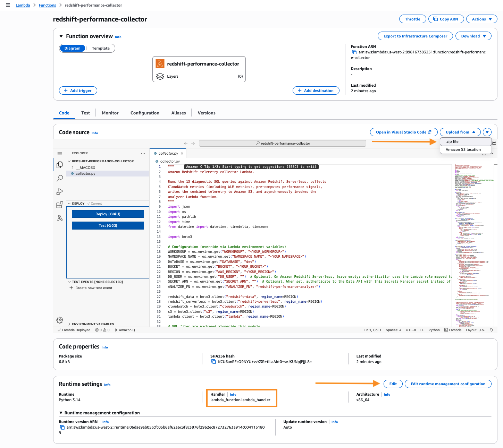
Task: Copy the Runtime version ARN using copy icon
Action: click(x=62, y=427)
